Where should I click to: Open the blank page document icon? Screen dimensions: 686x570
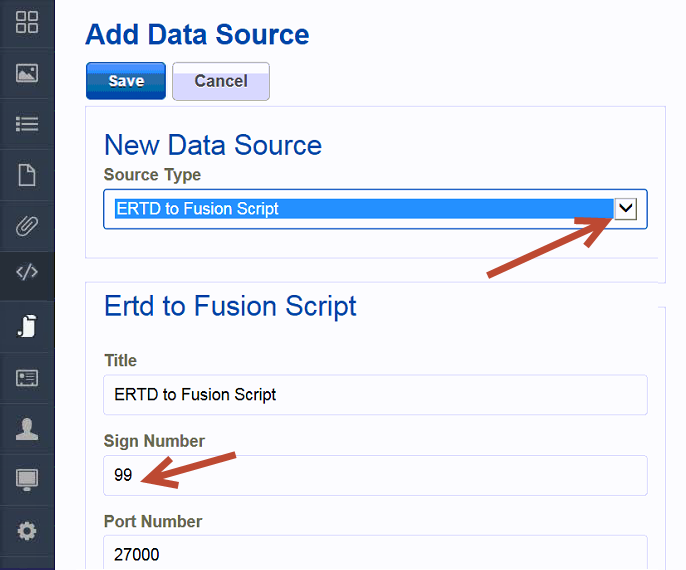click(27, 175)
